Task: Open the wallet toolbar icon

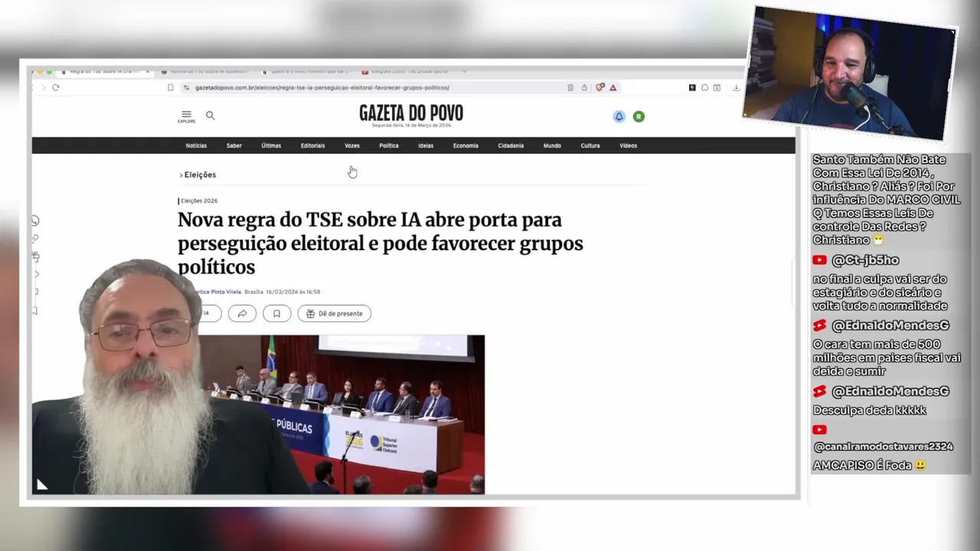Action: [x=717, y=87]
